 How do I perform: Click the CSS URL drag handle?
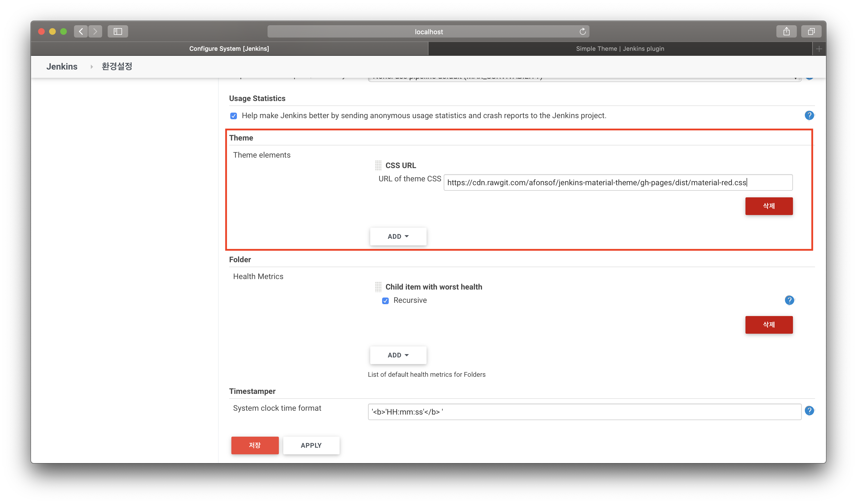pyautogui.click(x=378, y=166)
